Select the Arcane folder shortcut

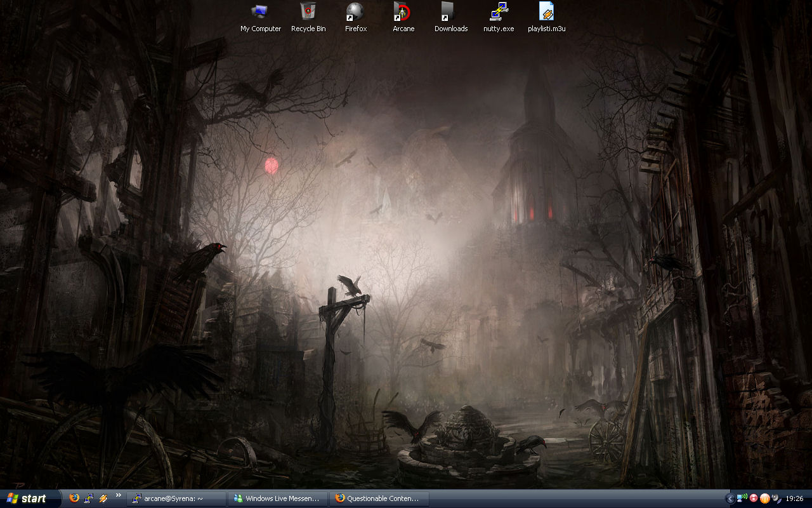click(403, 12)
